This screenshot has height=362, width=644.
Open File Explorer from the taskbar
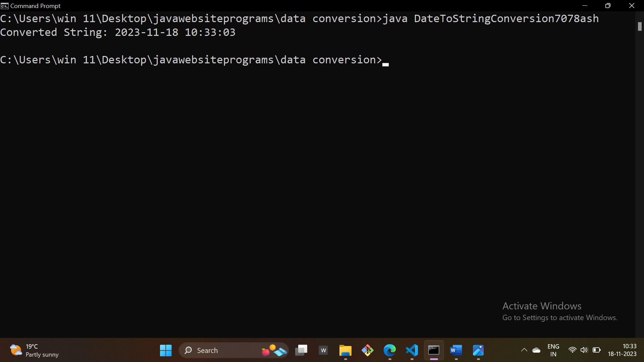click(345, 350)
